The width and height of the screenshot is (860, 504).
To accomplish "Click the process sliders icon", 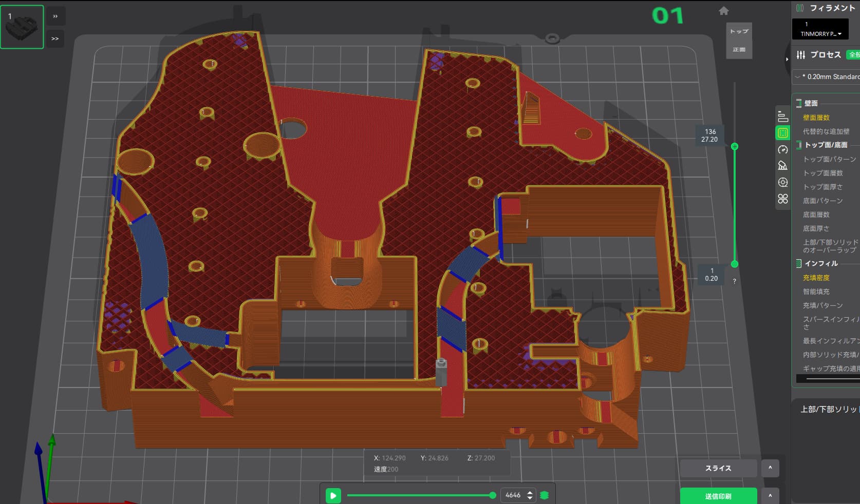I will tap(800, 55).
